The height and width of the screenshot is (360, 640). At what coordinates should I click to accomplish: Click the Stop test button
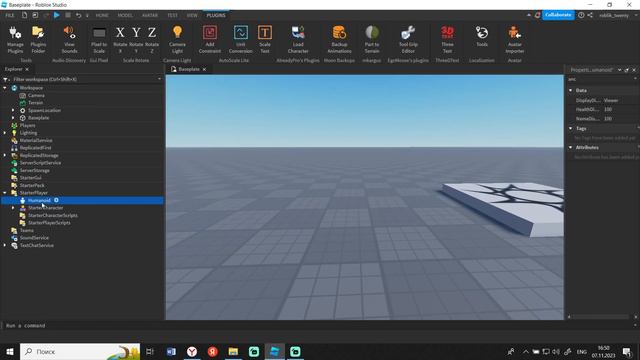(x=68, y=15)
